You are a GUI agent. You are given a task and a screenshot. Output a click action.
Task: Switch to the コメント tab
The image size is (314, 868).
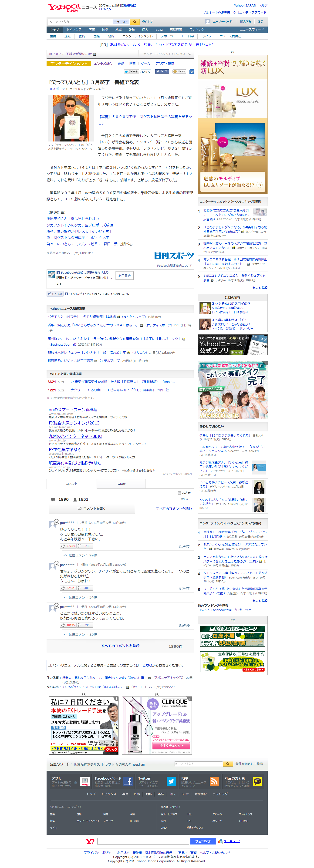point(71,484)
